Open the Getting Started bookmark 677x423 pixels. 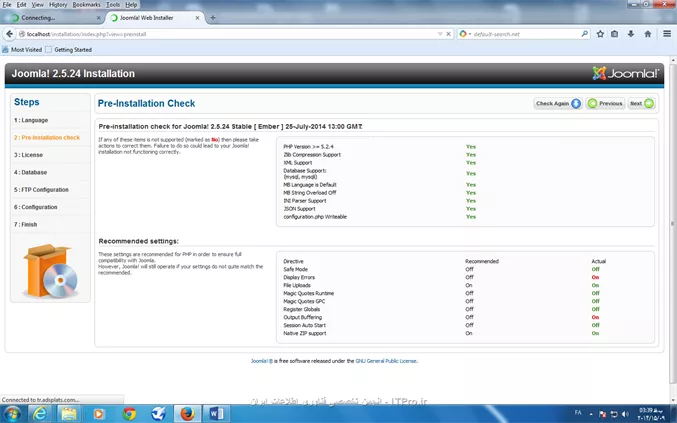(69, 50)
